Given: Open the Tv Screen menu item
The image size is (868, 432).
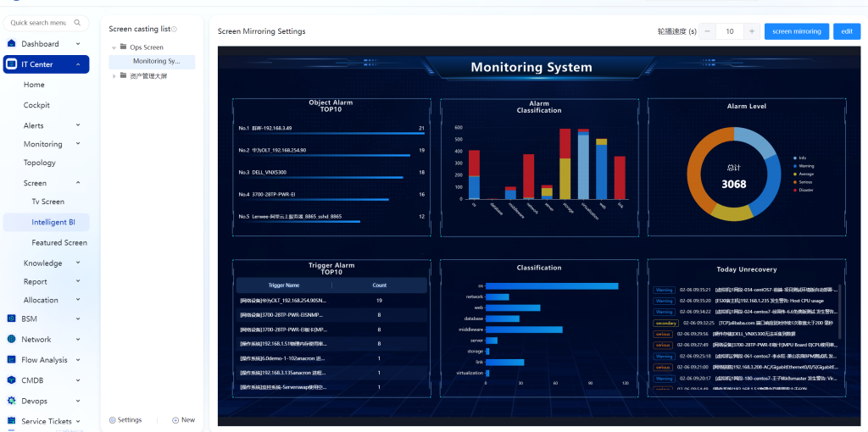Looking at the screenshot, I should click(x=48, y=202).
